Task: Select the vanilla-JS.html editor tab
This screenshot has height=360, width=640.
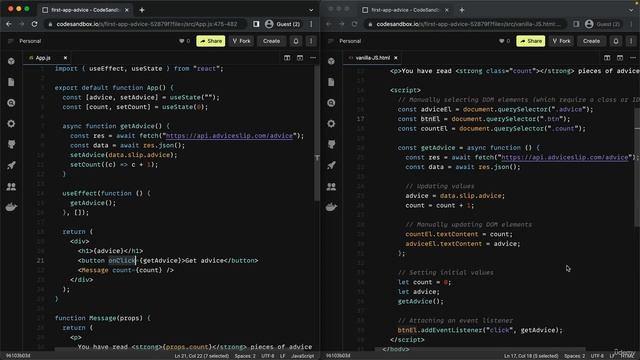Action: click(372, 58)
